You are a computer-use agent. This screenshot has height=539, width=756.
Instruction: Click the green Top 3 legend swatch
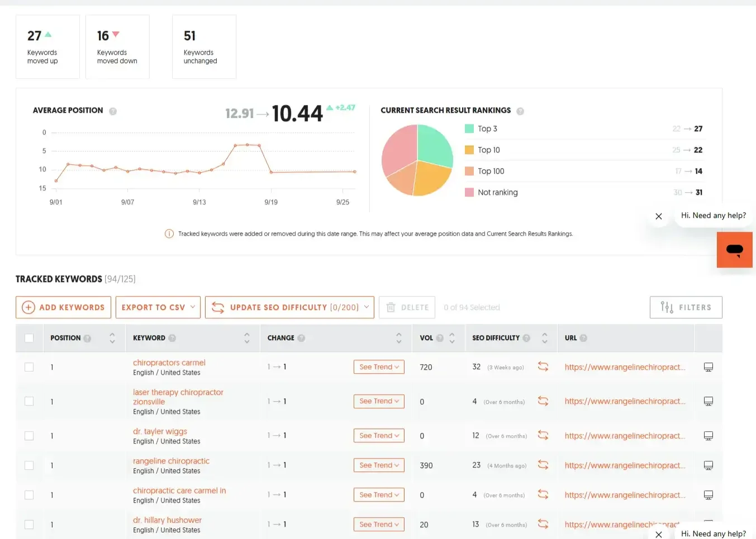pos(468,128)
